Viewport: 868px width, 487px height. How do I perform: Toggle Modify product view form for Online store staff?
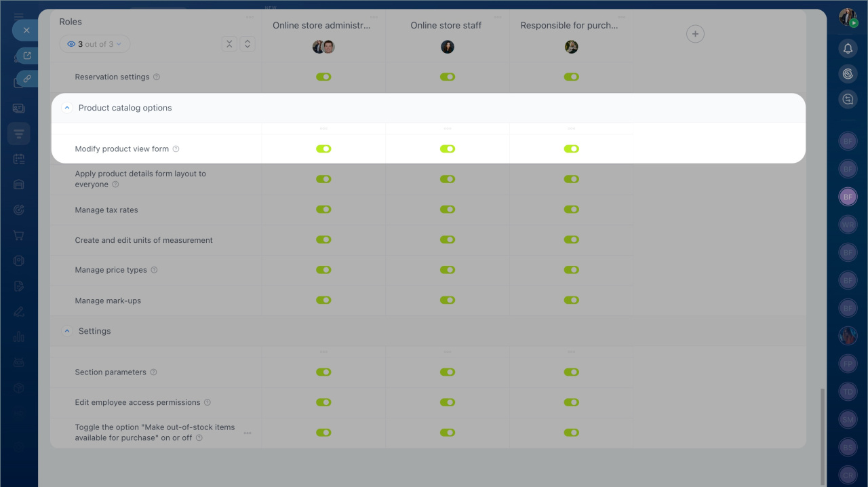[448, 149]
